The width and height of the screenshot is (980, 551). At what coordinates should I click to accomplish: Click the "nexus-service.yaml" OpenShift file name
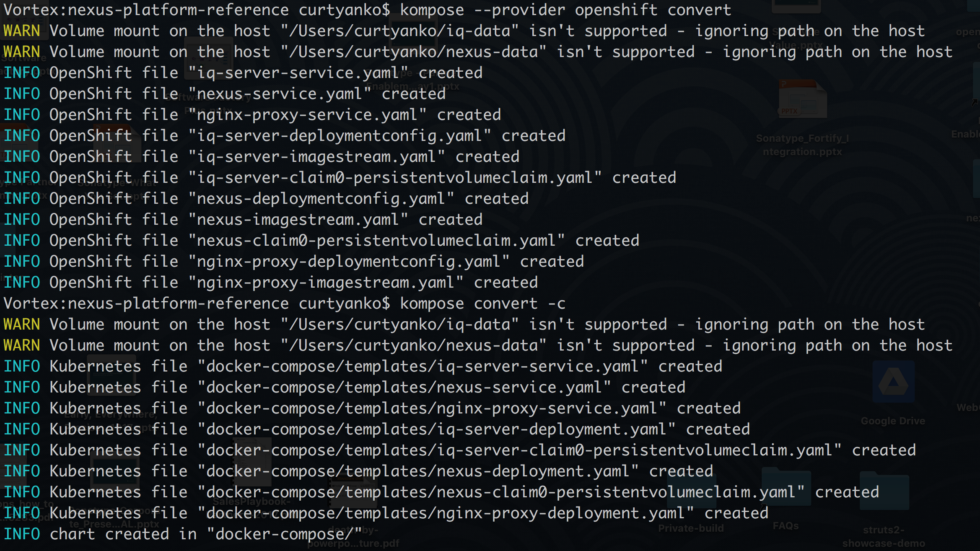[x=280, y=94]
